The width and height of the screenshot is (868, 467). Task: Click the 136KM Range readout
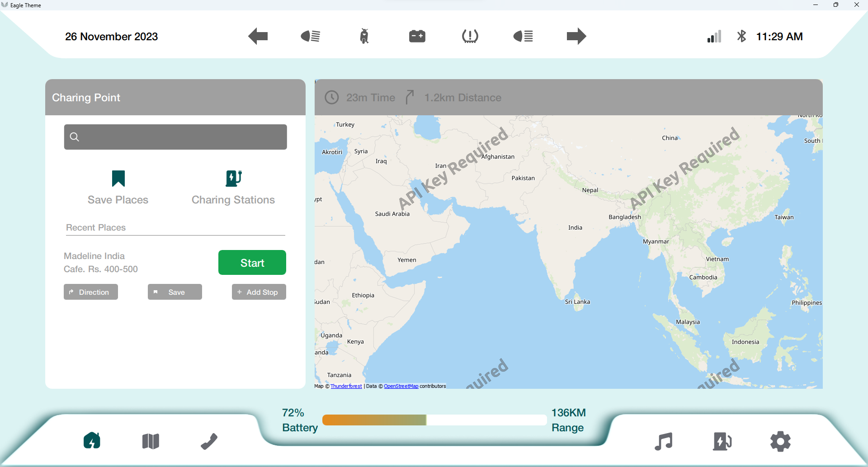click(568, 420)
